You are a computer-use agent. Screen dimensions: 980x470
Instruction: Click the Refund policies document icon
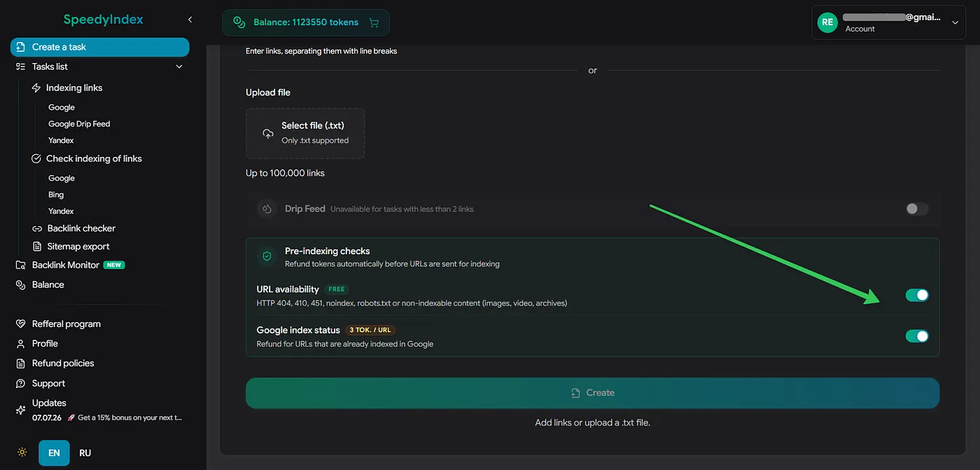20,364
